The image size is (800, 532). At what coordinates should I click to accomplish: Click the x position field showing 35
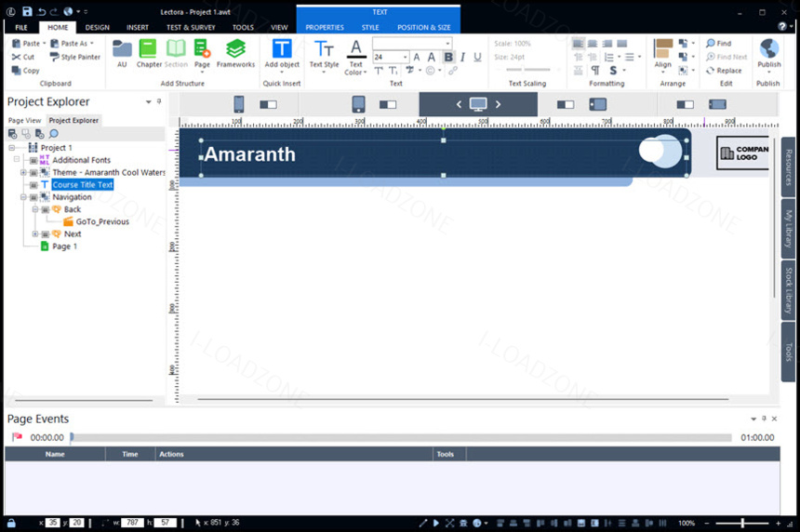click(52, 523)
